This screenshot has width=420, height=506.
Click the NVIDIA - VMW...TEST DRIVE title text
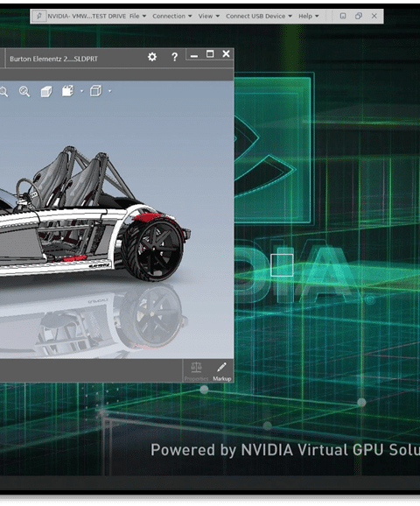pos(87,16)
